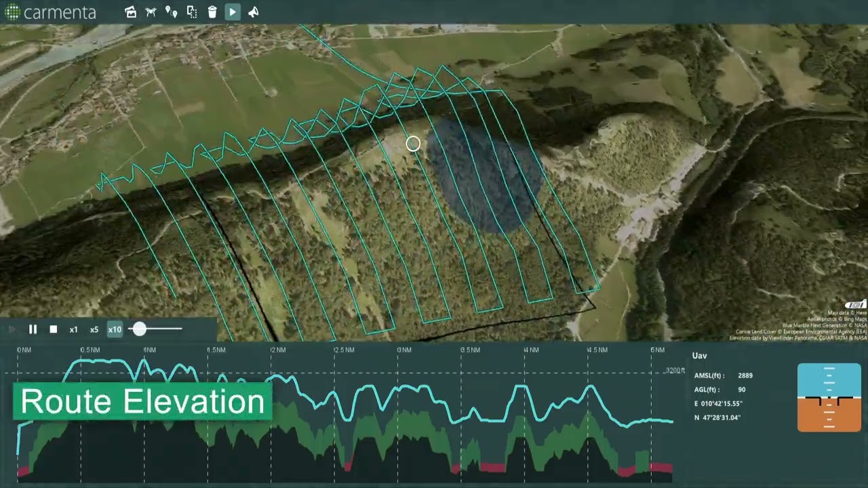Click the trash delete icon
Image resolution: width=868 pixels, height=488 pixels.
(212, 12)
